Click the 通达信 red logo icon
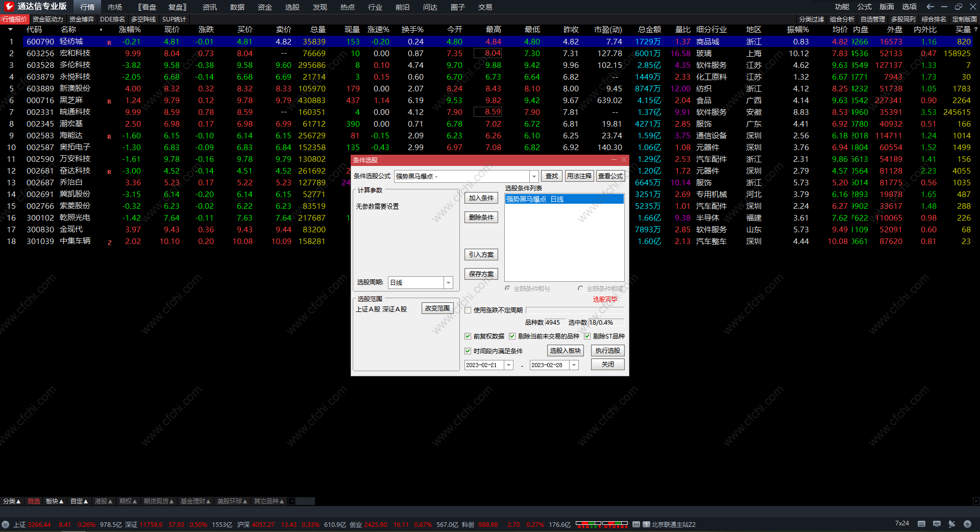Viewport: 980px width, 532px height. 9,7
